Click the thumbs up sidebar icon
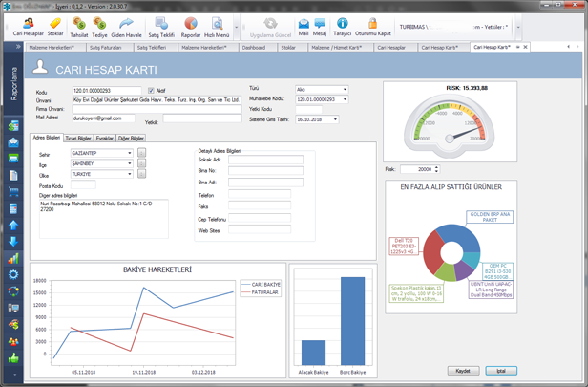Viewport: 588px width, 387px height. [x=13, y=358]
